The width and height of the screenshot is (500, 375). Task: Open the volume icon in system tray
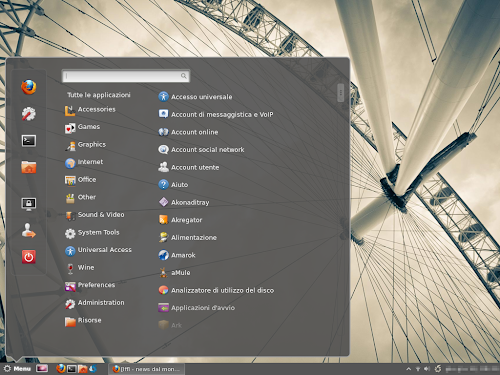[x=427, y=369]
